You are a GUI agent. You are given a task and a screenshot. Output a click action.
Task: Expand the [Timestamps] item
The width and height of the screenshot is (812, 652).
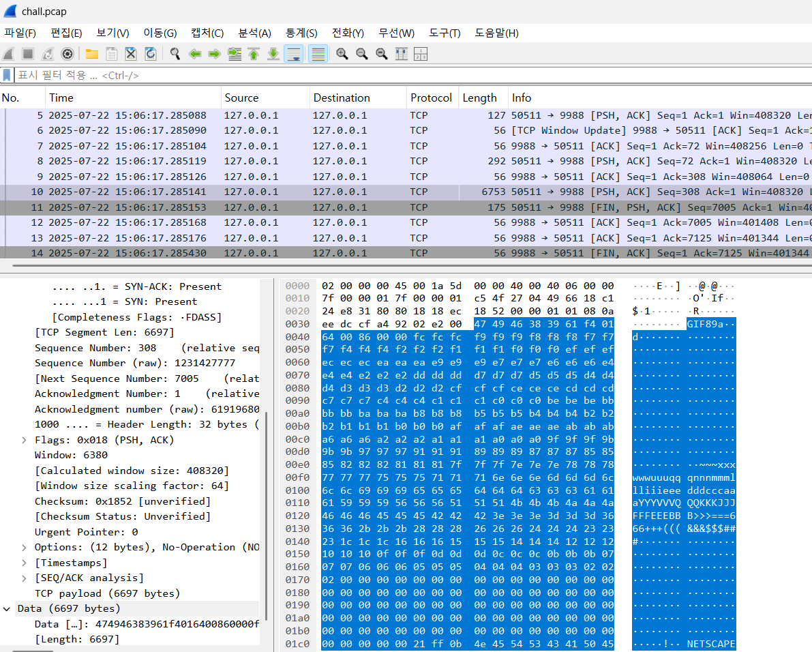pyautogui.click(x=24, y=563)
